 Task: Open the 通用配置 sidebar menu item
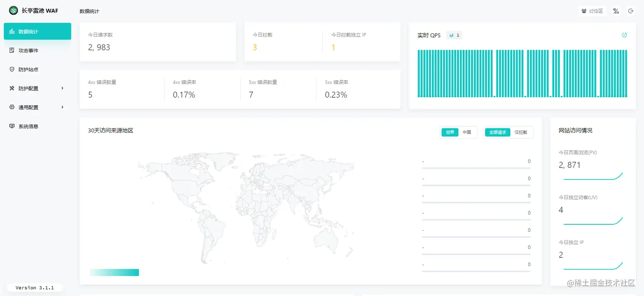pos(37,107)
